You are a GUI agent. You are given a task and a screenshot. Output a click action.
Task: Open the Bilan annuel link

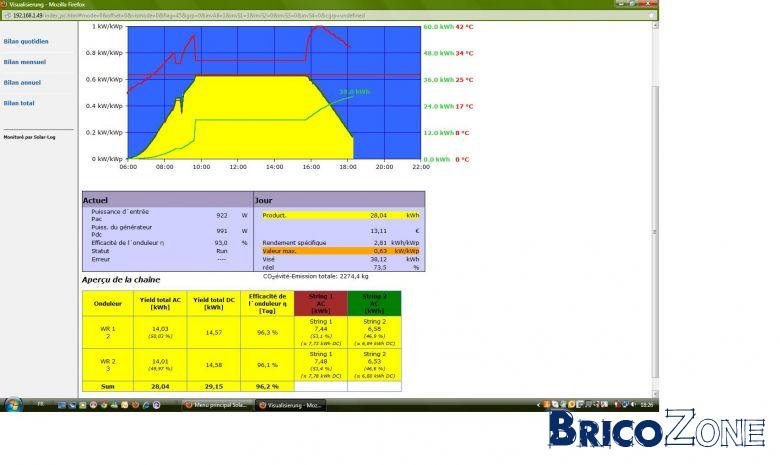pyautogui.click(x=22, y=83)
